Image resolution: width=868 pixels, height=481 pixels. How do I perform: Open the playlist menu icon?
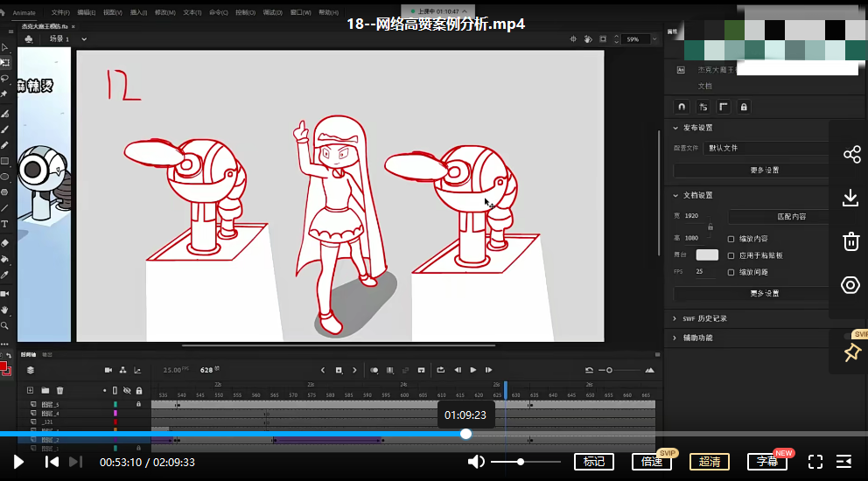tap(844, 462)
